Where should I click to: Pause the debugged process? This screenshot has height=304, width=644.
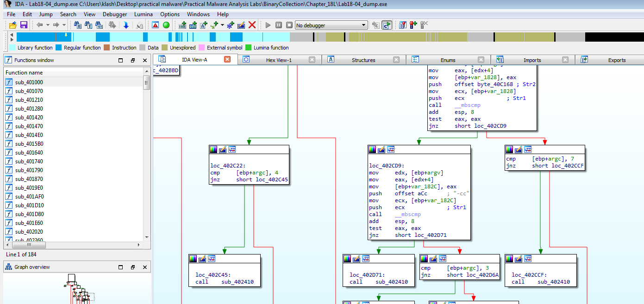[279, 25]
